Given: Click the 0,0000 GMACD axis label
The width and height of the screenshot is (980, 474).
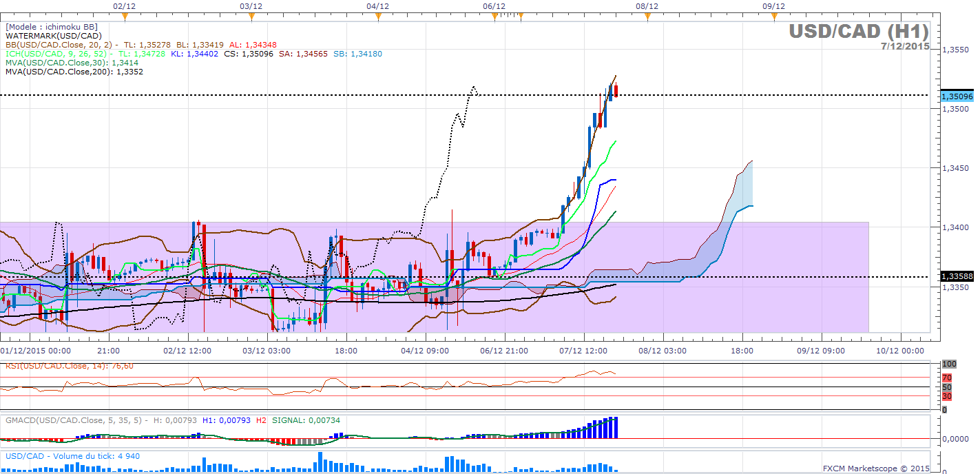Looking at the screenshot, I should (x=955, y=439).
